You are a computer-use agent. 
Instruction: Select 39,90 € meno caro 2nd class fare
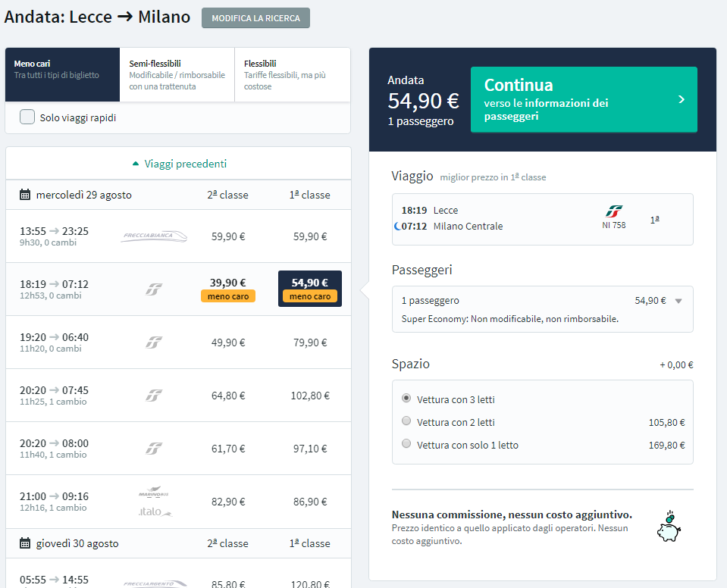point(228,289)
